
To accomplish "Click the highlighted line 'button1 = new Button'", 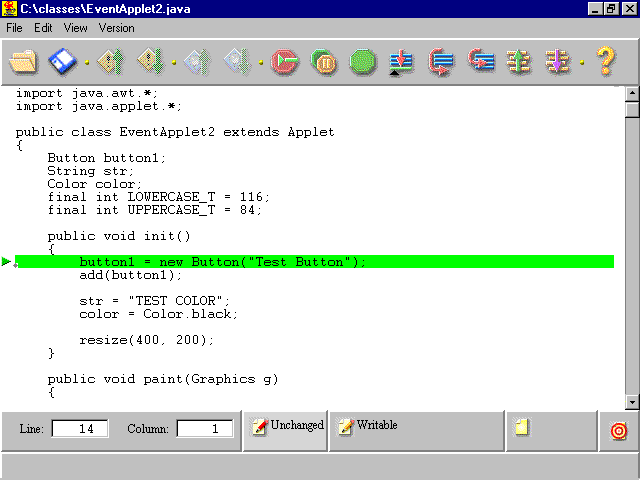I will pyautogui.click(x=314, y=262).
